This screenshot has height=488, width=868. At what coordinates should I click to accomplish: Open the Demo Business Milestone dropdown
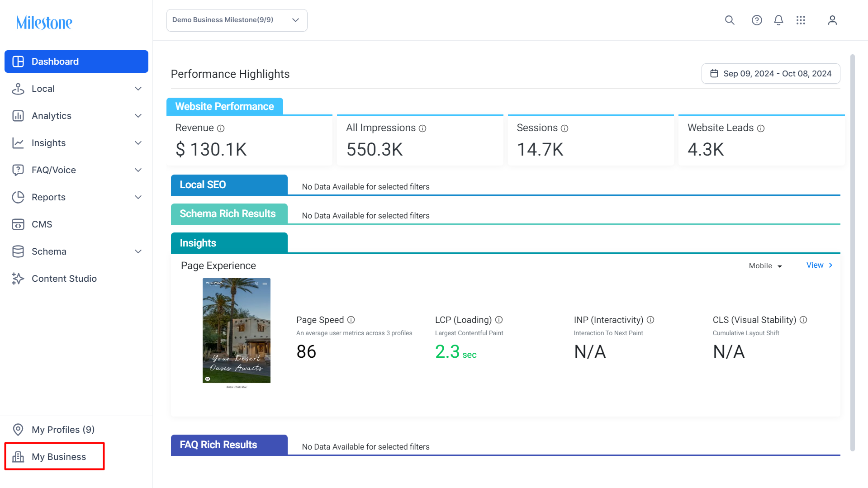tap(237, 20)
